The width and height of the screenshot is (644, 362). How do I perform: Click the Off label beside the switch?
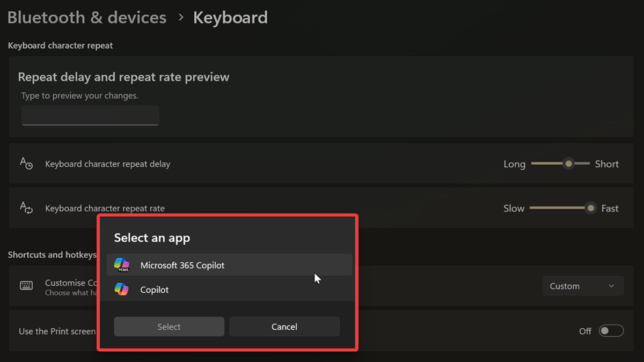point(585,331)
